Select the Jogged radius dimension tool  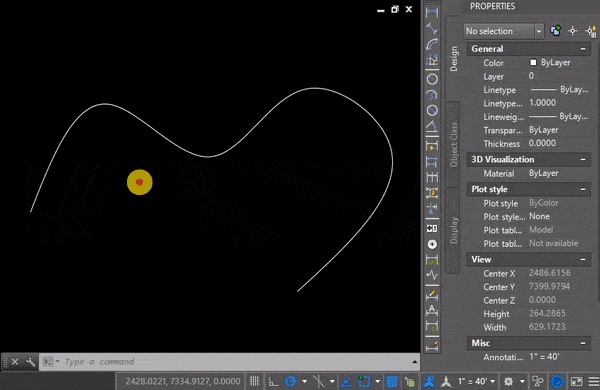pyautogui.click(x=432, y=95)
